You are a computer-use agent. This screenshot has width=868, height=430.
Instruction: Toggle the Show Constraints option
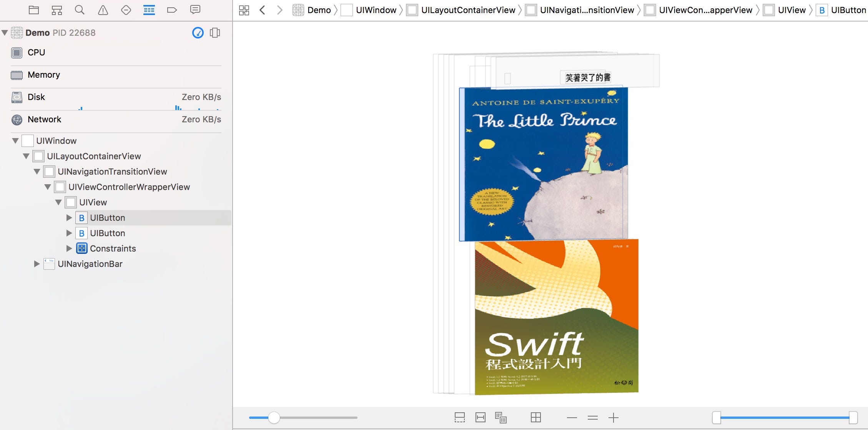481,417
